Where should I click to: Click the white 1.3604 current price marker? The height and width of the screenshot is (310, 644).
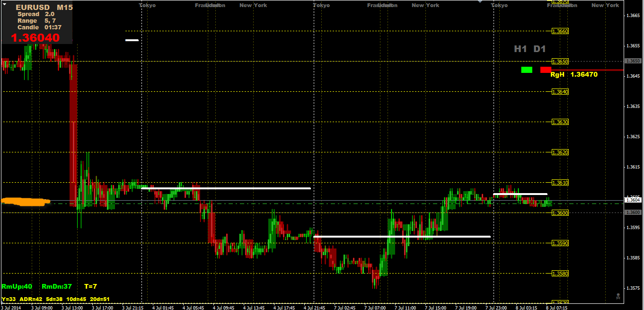tap(633, 200)
